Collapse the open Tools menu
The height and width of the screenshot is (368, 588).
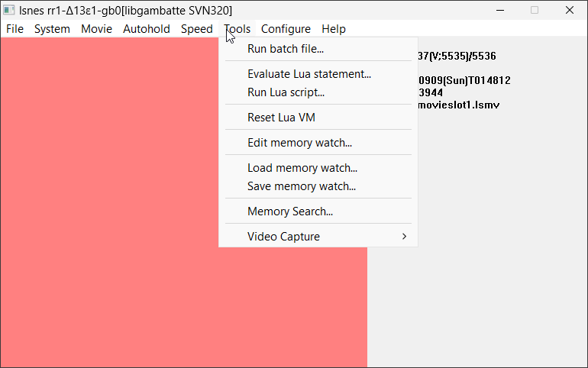pyautogui.click(x=237, y=29)
